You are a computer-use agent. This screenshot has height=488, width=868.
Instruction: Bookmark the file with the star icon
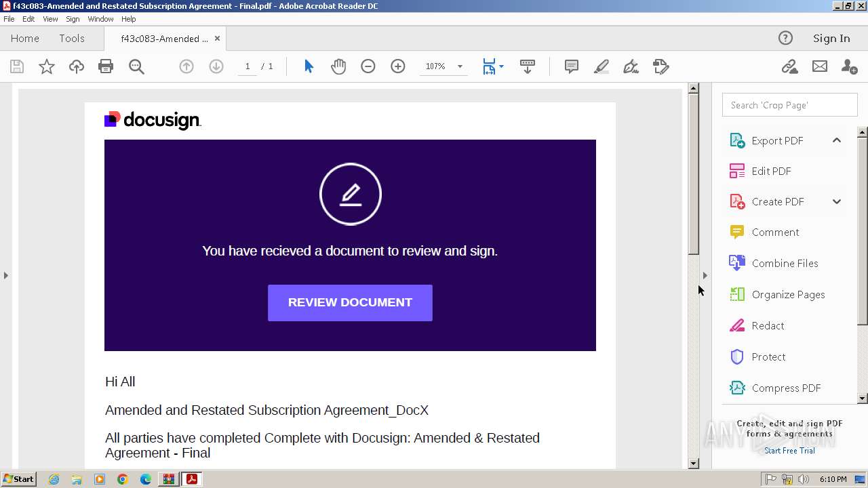click(47, 66)
